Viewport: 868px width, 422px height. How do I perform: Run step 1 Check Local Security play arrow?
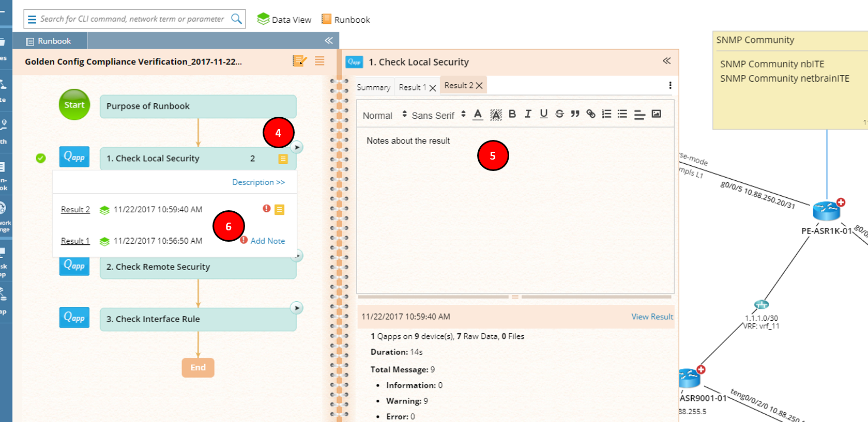tap(297, 147)
